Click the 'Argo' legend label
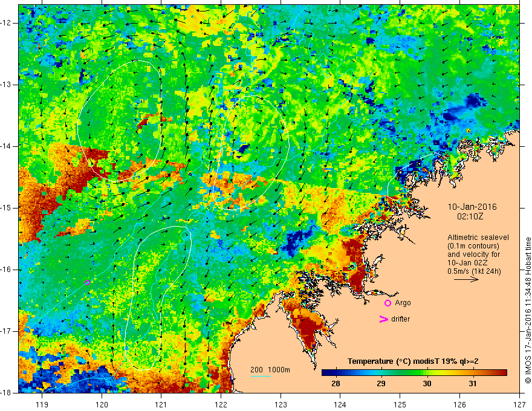The width and height of the screenshot is (532, 411). (x=403, y=303)
